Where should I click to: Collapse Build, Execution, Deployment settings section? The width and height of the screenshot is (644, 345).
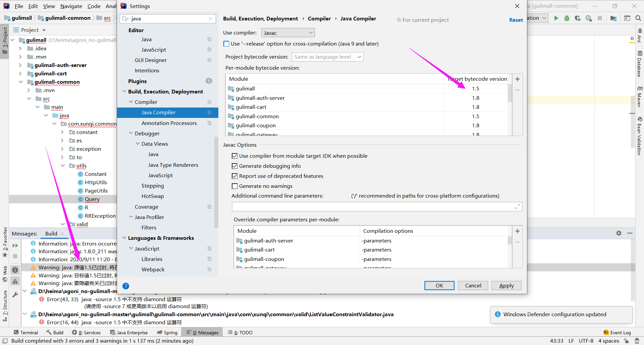[x=124, y=91]
